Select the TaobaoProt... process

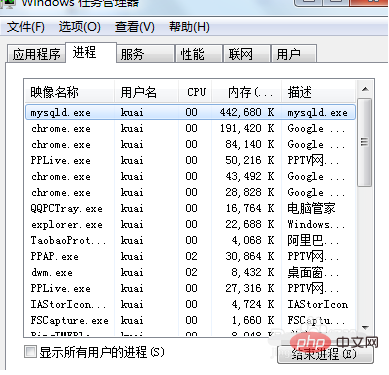click(x=190, y=240)
